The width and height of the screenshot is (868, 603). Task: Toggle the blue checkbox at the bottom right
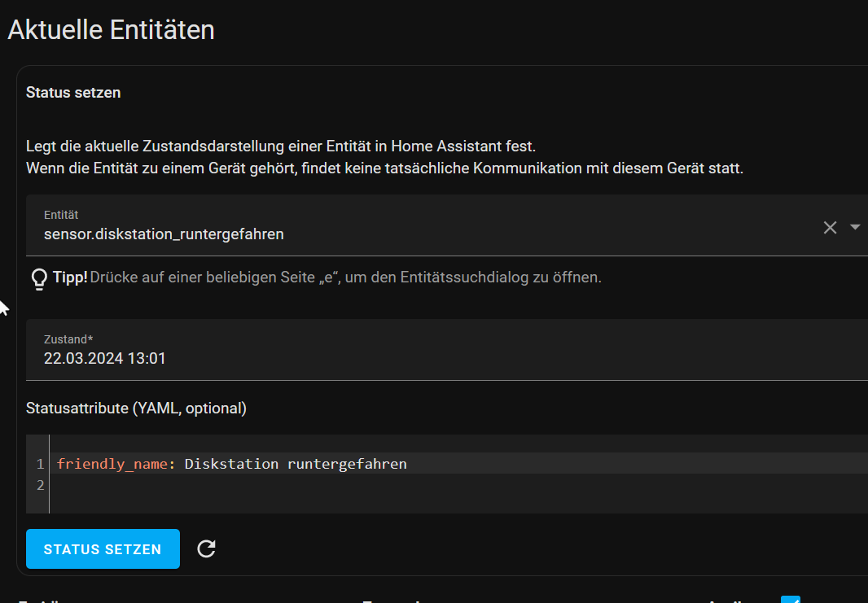point(790,599)
